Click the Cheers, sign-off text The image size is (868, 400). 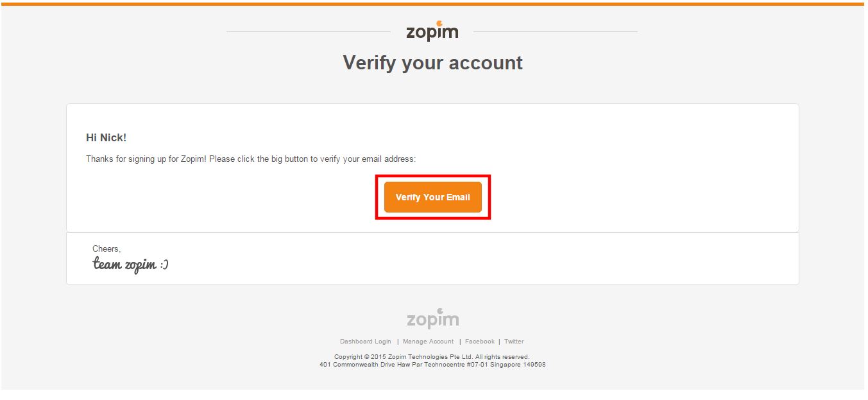[106, 249]
